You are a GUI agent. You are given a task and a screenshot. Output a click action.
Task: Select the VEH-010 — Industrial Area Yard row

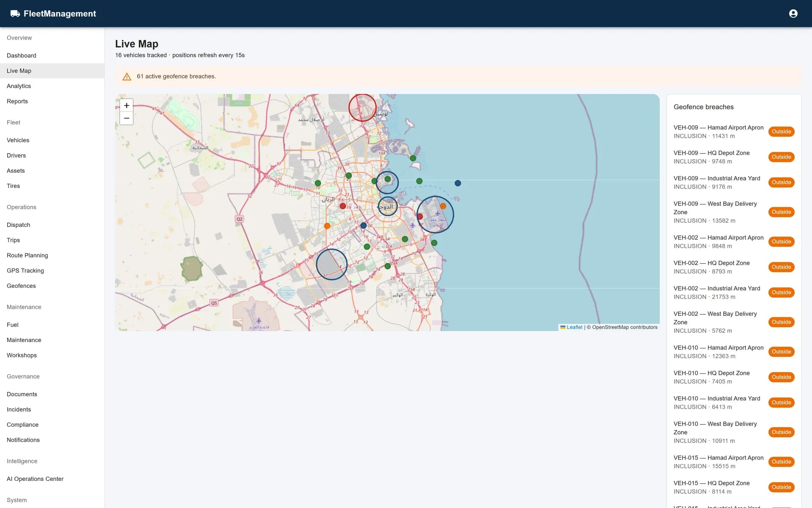click(x=734, y=403)
